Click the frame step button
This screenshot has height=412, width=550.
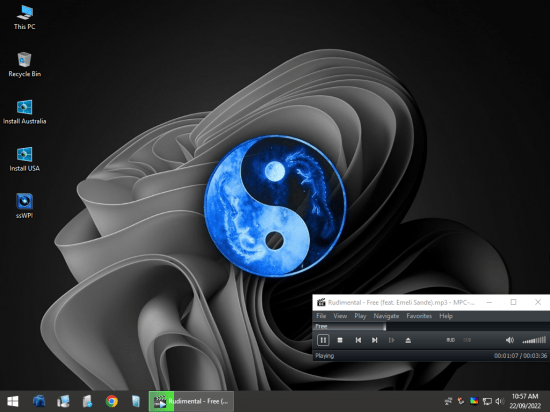point(391,340)
